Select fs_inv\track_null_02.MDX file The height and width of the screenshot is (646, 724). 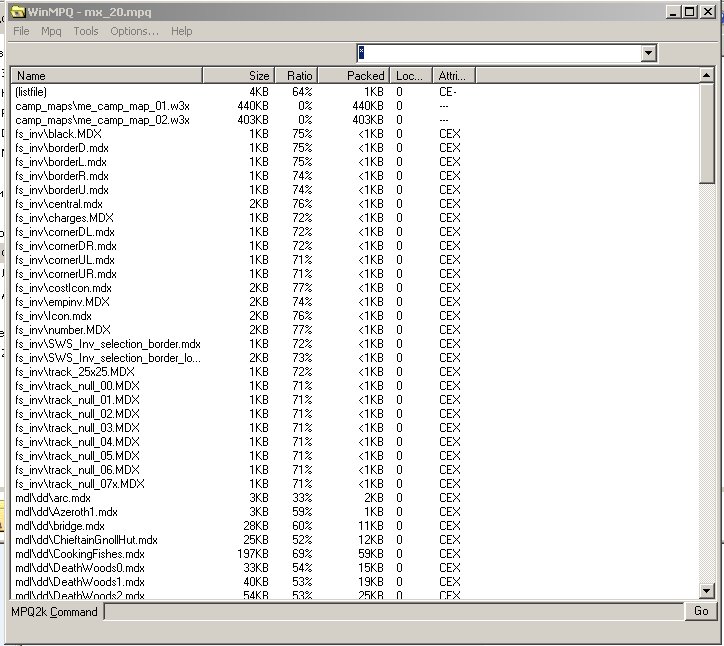point(77,414)
